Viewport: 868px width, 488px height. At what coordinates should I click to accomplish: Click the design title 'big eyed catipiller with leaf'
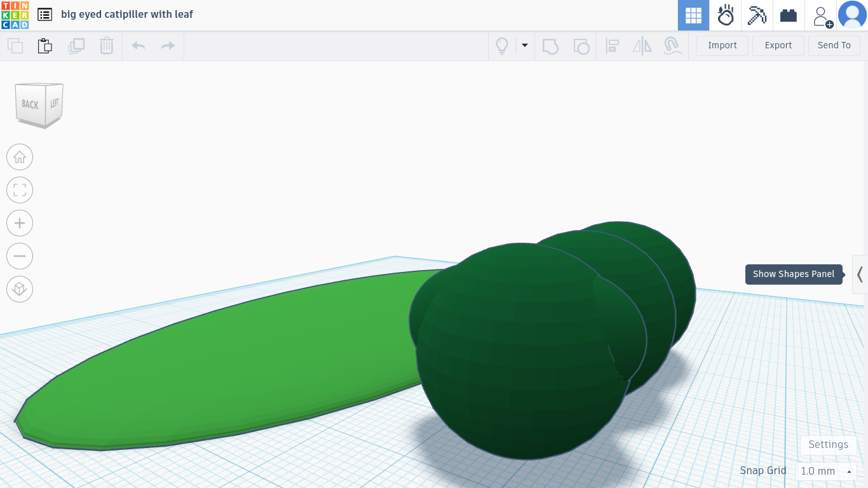click(127, 14)
